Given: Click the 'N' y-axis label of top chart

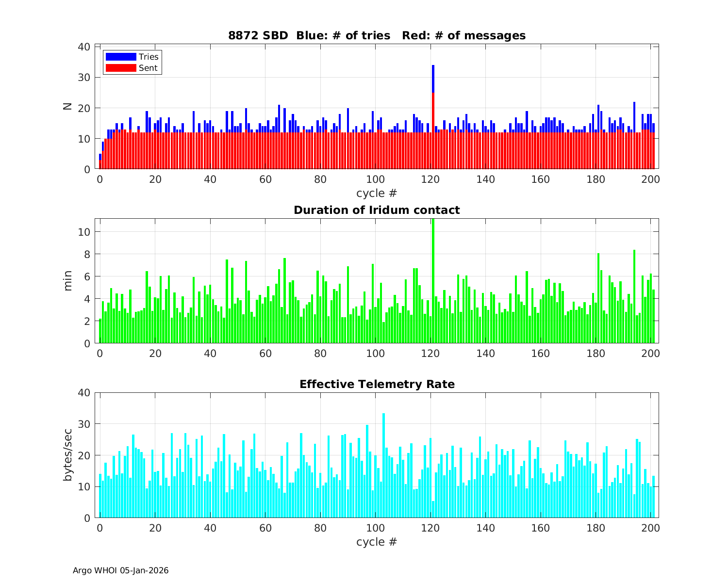Looking at the screenshot, I should (68, 107).
